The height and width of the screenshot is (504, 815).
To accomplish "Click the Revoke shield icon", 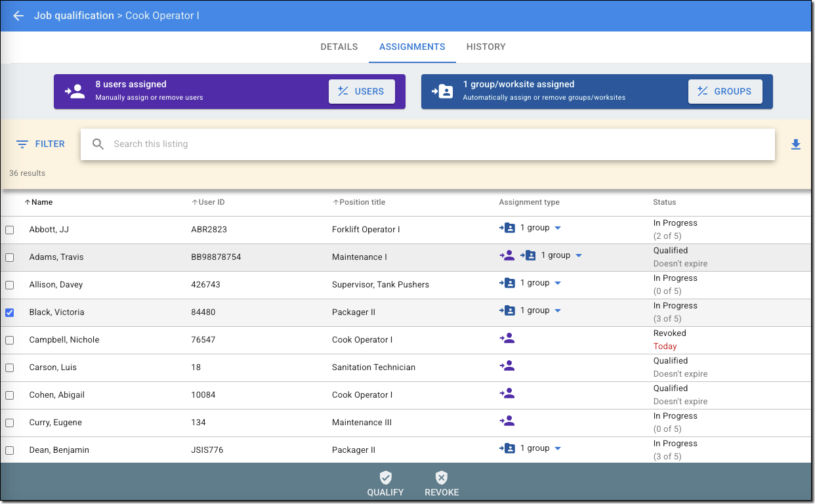I will click(442, 478).
